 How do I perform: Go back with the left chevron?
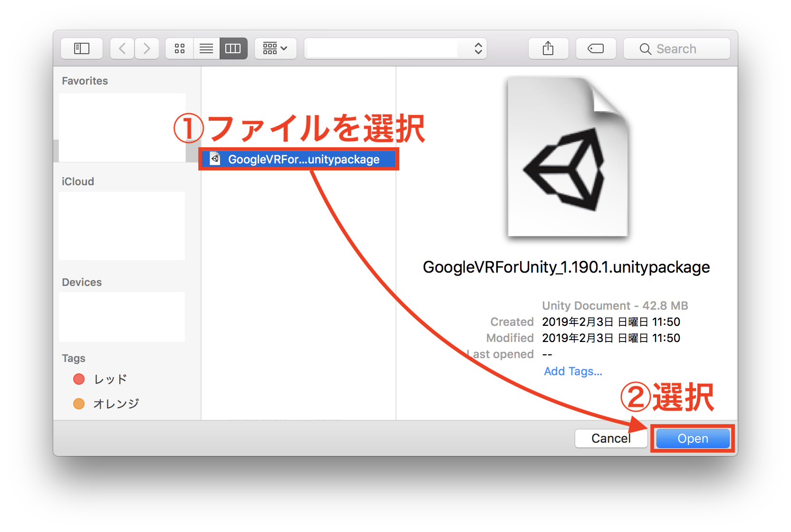(122, 48)
